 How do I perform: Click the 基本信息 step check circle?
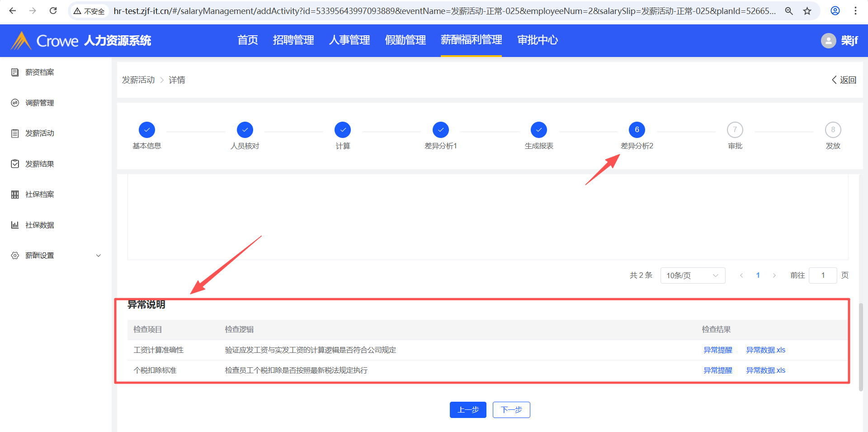[147, 130]
